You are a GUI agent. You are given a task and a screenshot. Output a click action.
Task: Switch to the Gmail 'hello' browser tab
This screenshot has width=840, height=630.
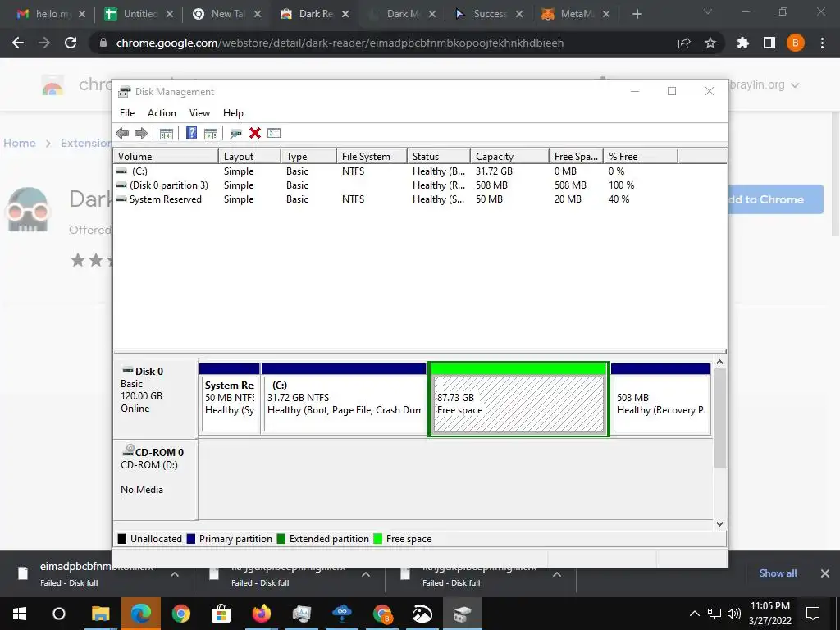[x=51, y=14]
